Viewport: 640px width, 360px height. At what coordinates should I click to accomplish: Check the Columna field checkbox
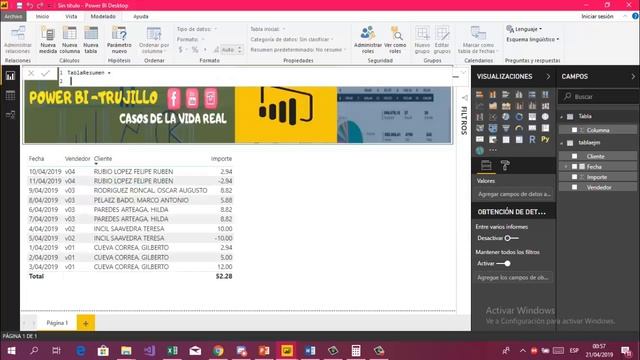[x=574, y=130]
